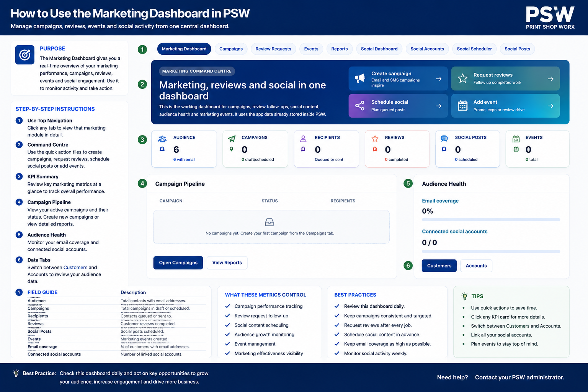Click the Email coverage progress bar
The image size is (588, 392).
pyautogui.click(x=491, y=220)
